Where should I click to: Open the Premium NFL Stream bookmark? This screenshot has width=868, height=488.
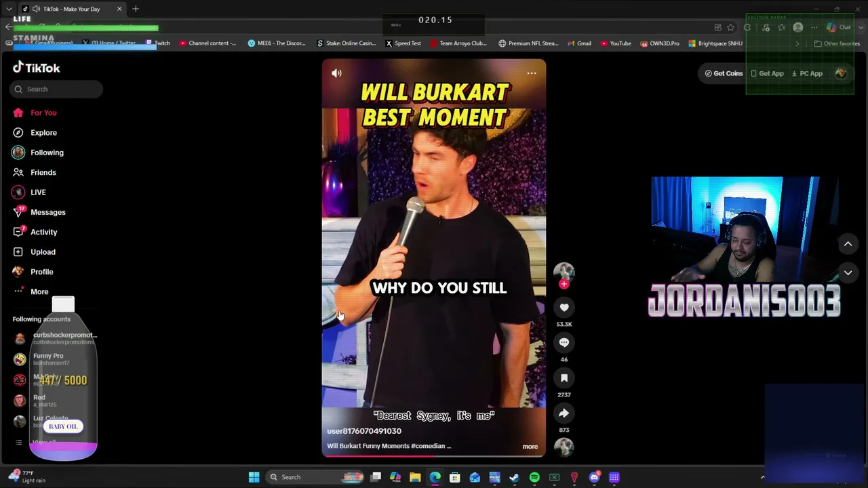pos(528,43)
